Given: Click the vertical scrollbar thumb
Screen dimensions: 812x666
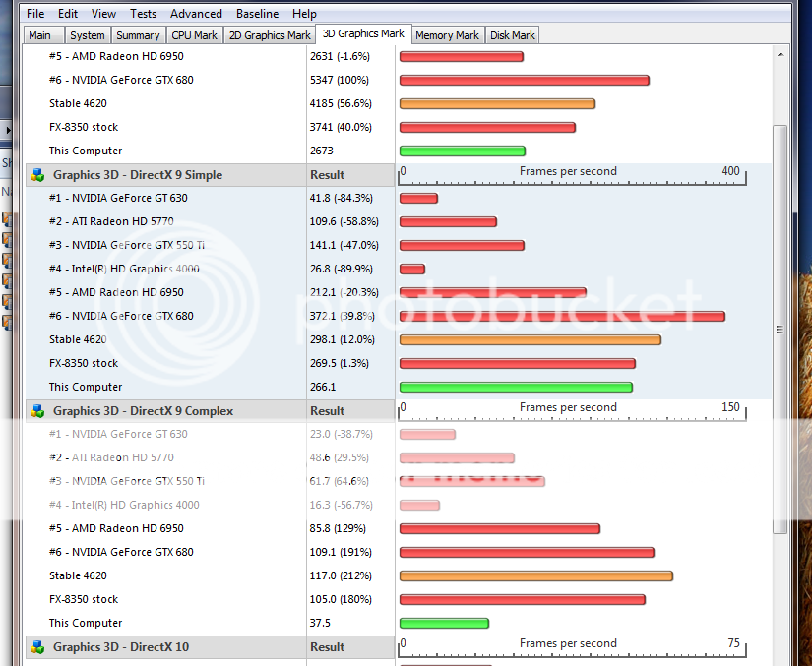Looking at the screenshot, I should click(x=780, y=330).
